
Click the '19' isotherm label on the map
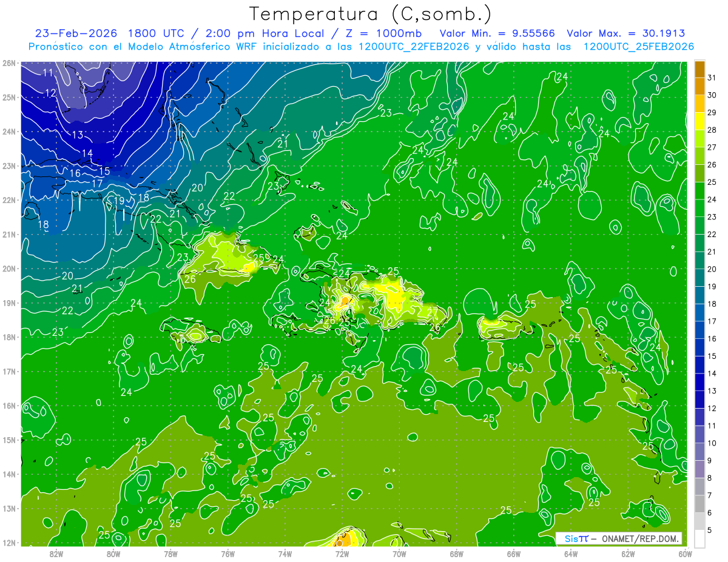[119, 201]
